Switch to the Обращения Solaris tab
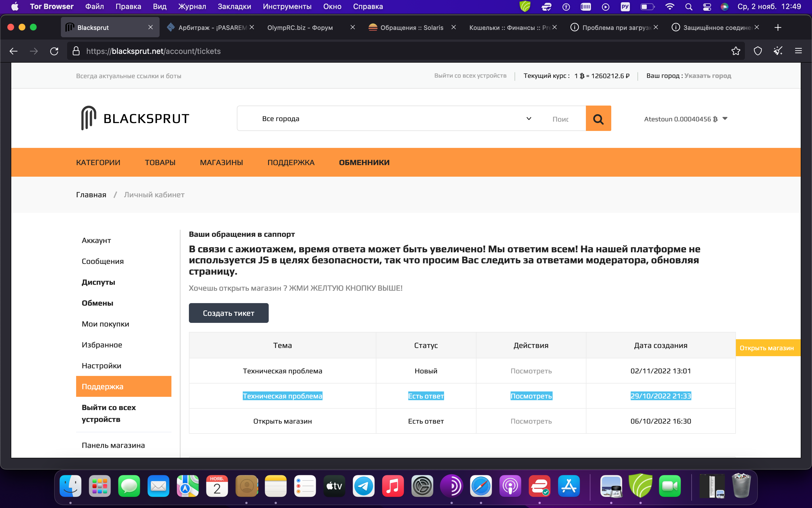Image resolution: width=812 pixels, height=508 pixels. click(x=412, y=28)
